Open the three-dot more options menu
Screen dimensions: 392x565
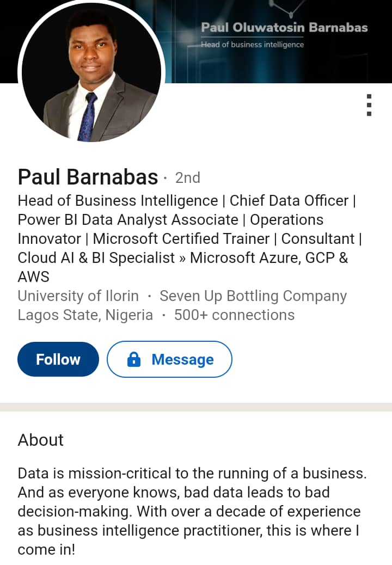[369, 105]
